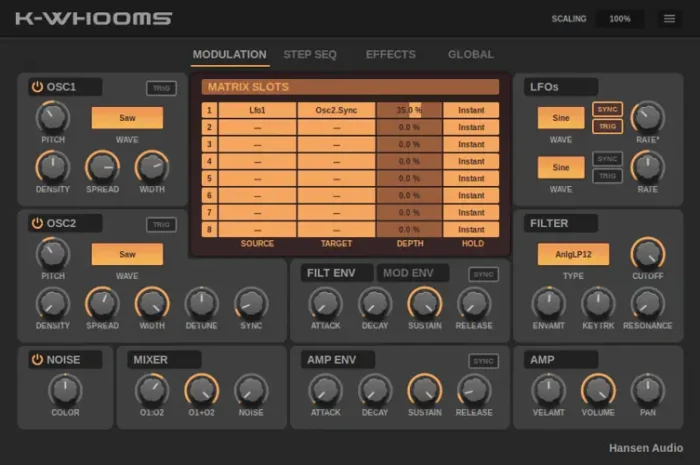700x465 pixels.
Task: Click the filter KEYTRK knob
Action: click(x=598, y=303)
